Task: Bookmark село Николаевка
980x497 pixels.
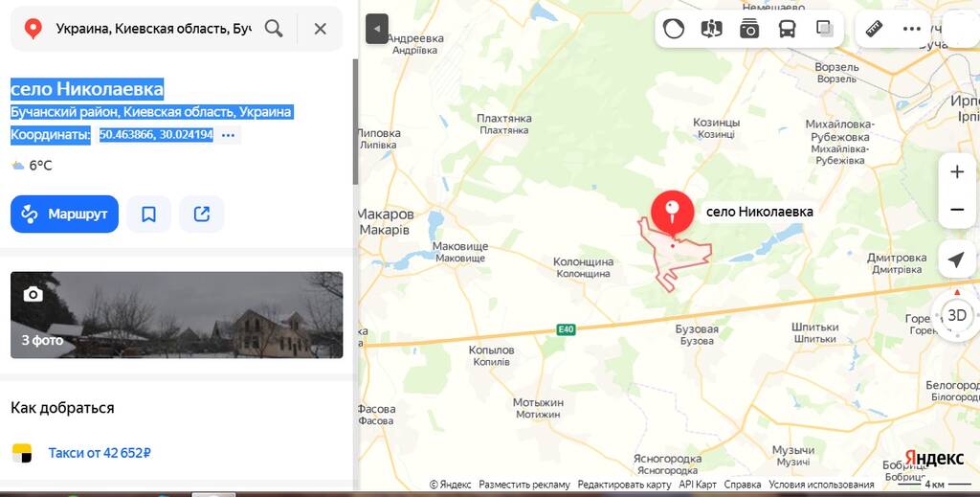Action: tap(148, 215)
